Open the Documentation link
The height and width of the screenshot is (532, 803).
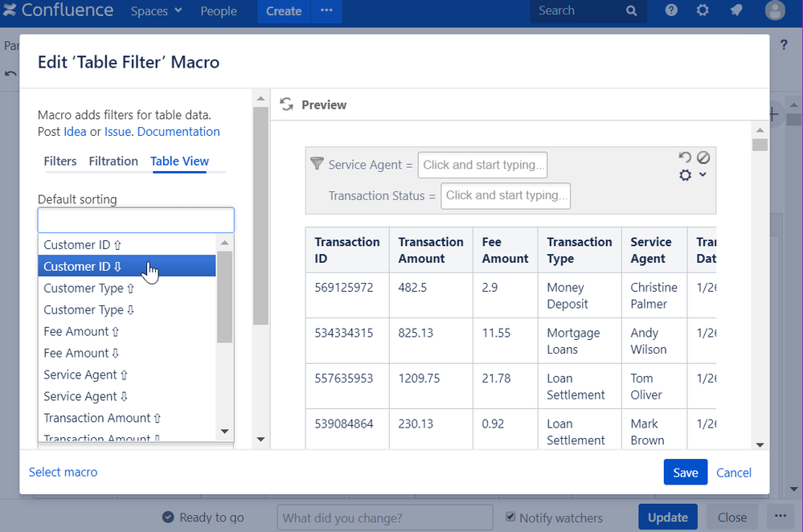click(x=178, y=132)
